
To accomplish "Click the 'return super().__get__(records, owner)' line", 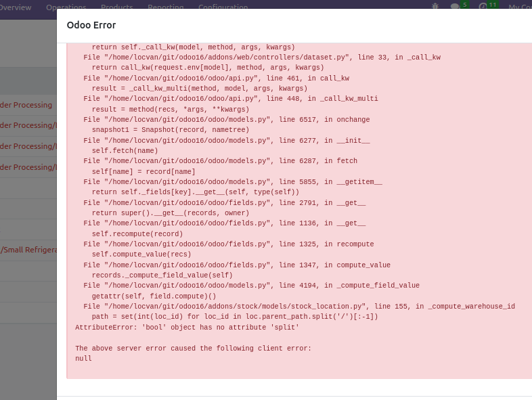I will 171,213.
